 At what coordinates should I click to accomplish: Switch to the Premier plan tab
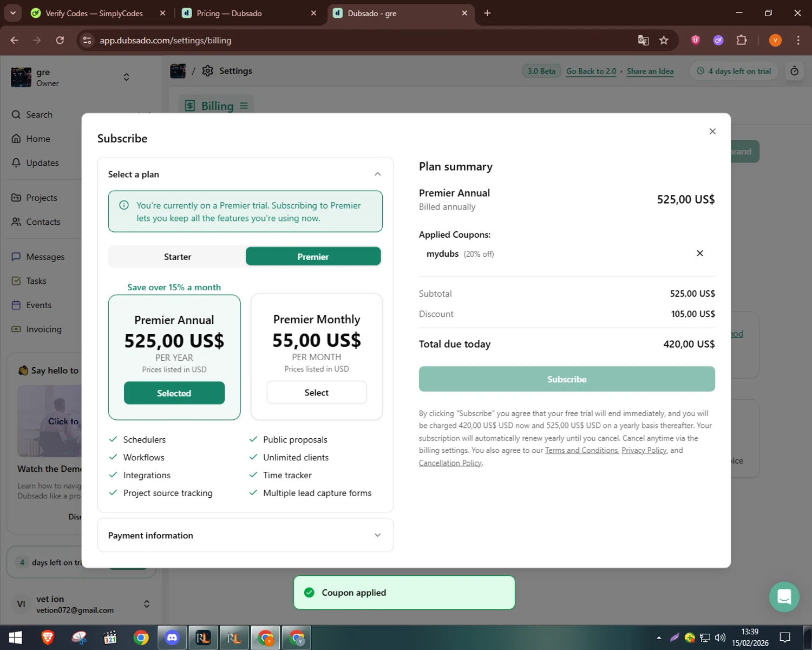(313, 257)
